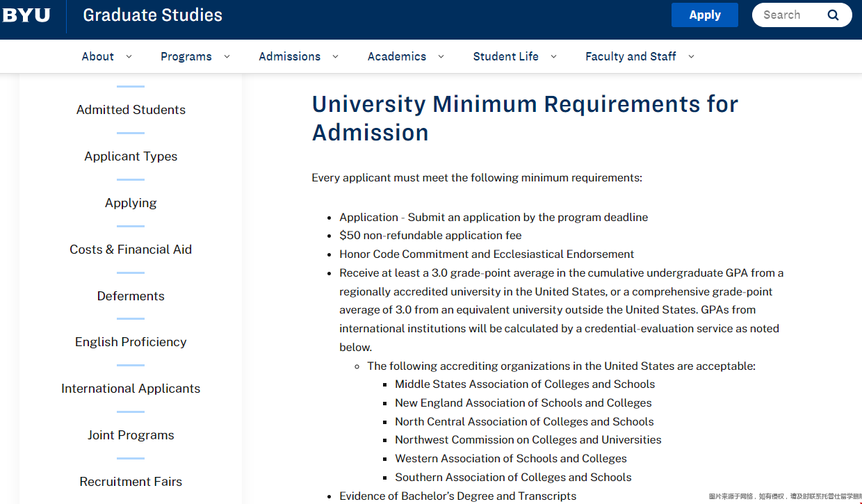Image resolution: width=862 pixels, height=504 pixels.
Task: Click 'Western Association of Schools and Colleges'
Action: [511, 459]
